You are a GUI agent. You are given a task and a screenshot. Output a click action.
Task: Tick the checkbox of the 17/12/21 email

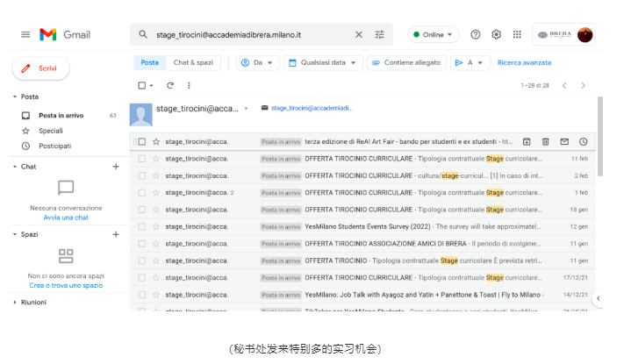(x=142, y=278)
